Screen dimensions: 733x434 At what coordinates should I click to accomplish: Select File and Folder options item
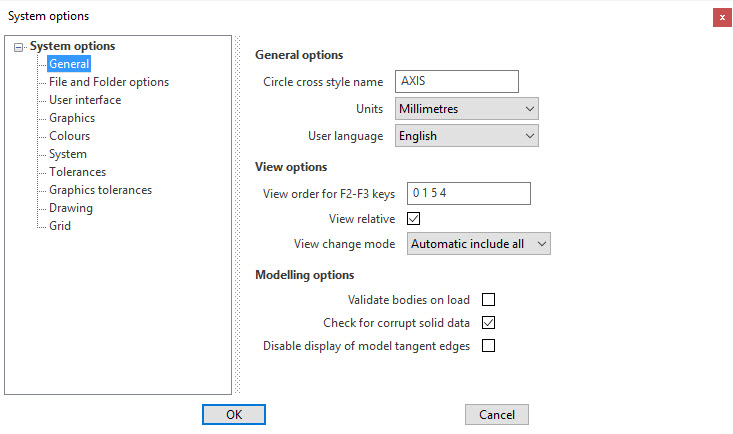point(108,82)
